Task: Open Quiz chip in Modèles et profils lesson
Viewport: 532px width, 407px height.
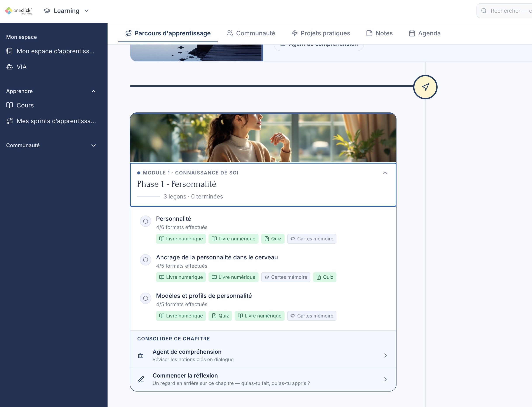Action: pyautogui.click(x=220, y=316)
